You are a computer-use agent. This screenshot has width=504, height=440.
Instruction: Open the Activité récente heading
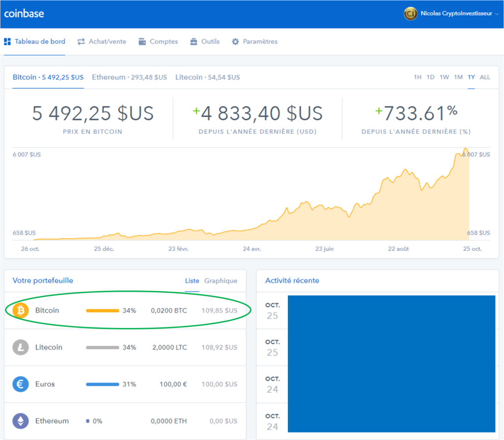[292, 281]
